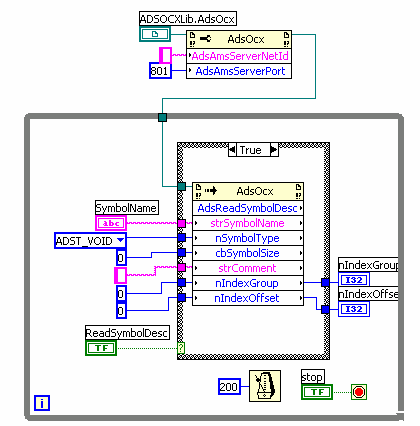
Task: Click the case structure refnum input tunnel
Action: [181, 186]
